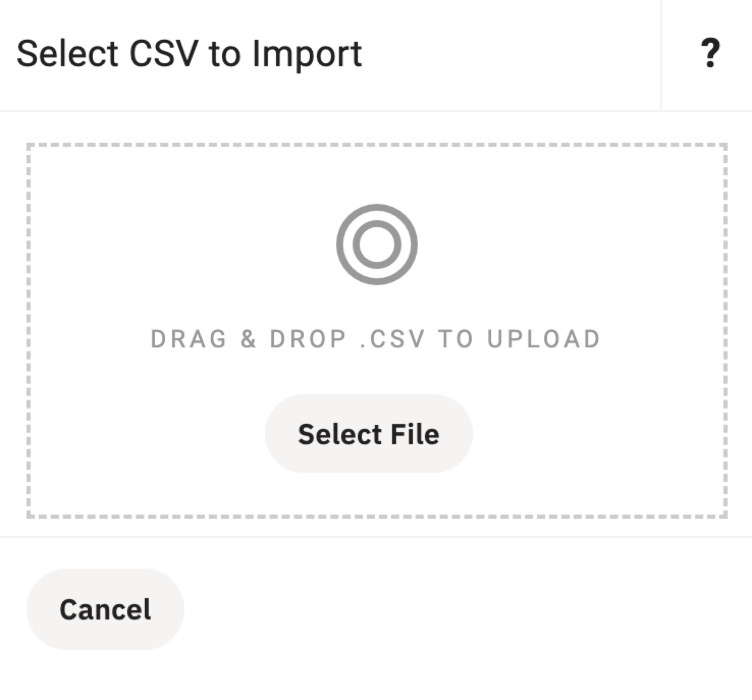
Task: Click the "Select CSV to Import" heading
Action: (189, 54)
